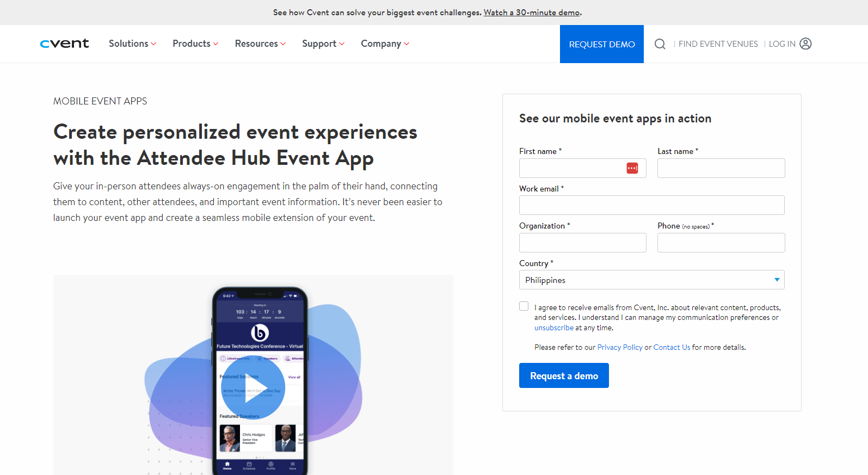Click the red password manager icon
Image resolution: width=868 pixels, height=475 pixels.
(632, 168)
